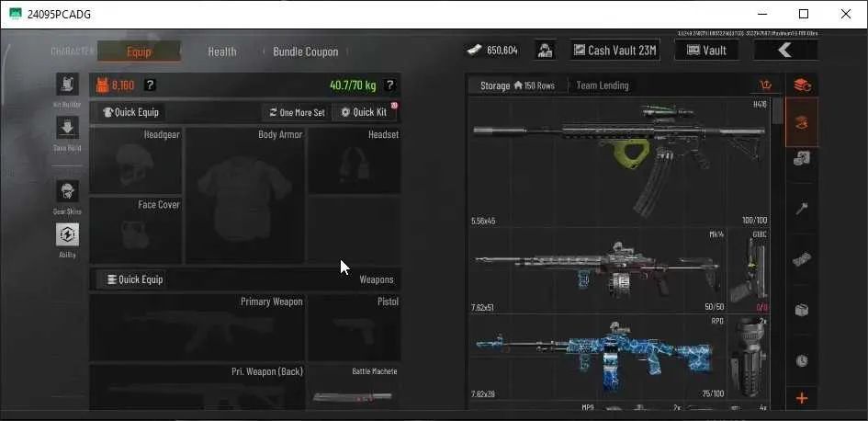Open Gear Skins from the sidebar
The height and width of the screenshot is (421, 868).
click(x=68, y=191)
